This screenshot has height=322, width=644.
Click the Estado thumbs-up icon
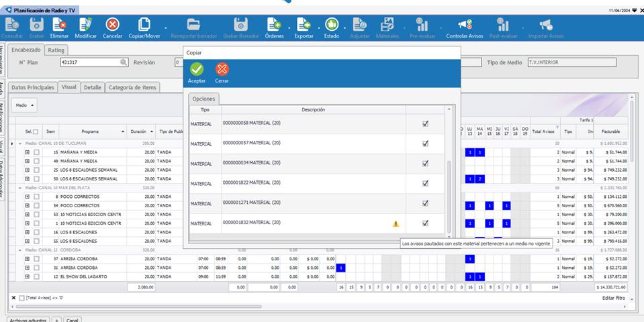point(332,25)
